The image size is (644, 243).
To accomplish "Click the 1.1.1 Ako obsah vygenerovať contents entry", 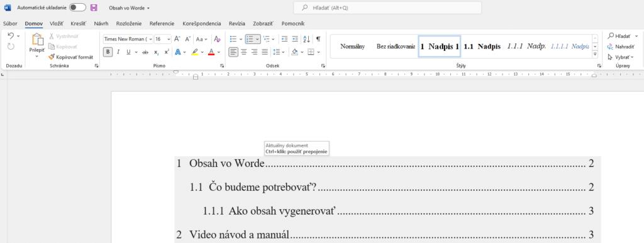I will (398, 212).
